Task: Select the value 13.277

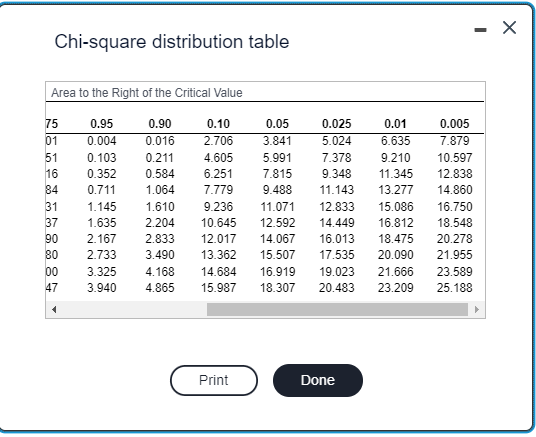Action: 396,190
